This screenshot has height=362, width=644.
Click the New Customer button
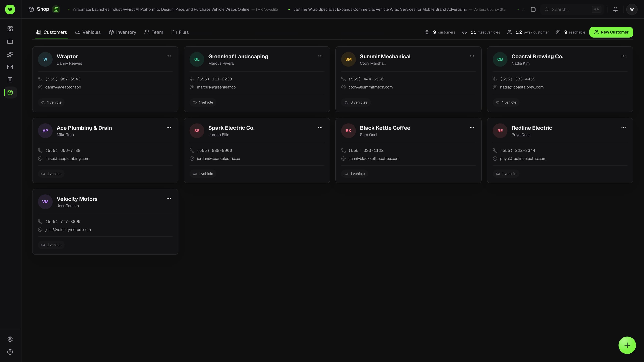pyautogui.click(x=611, y=32)
